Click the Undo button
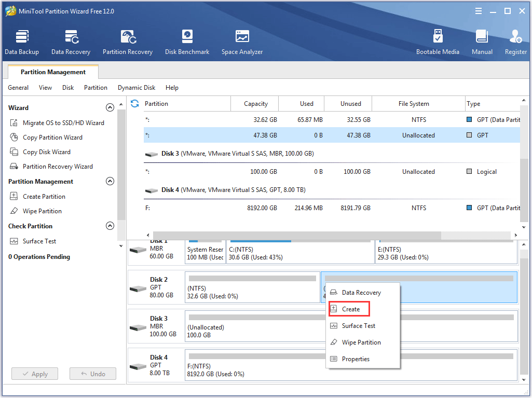This screenshot has height=398, width=532. point(92,374)
